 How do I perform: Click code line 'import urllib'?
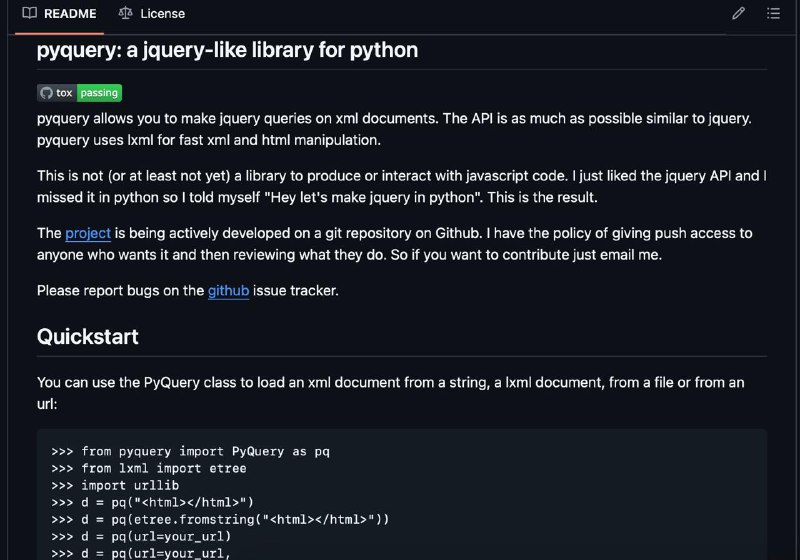(115, 486)
